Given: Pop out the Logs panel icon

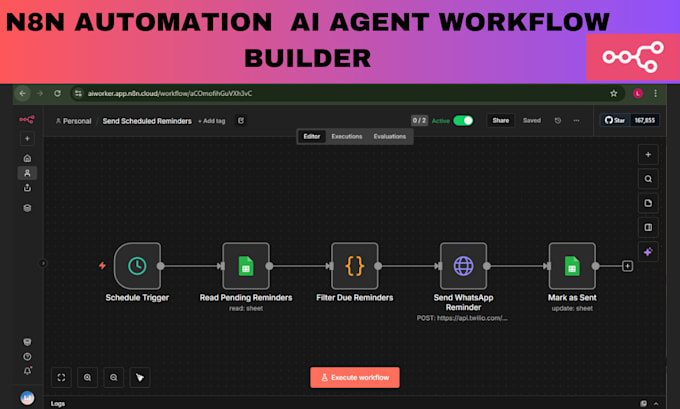Looking at the screenshot, I should [x=644, y=403].
